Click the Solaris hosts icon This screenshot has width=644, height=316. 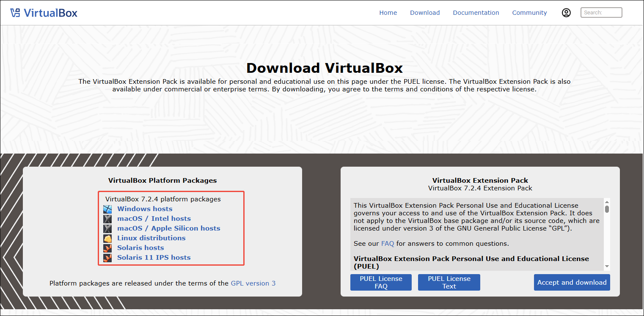pyautogui.click(x=107, y=248)
